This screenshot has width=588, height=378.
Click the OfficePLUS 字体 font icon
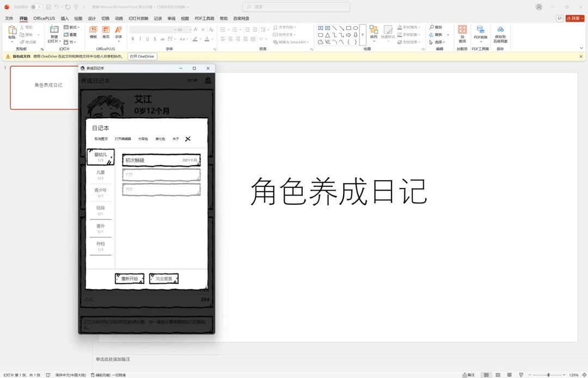(119, 29)
